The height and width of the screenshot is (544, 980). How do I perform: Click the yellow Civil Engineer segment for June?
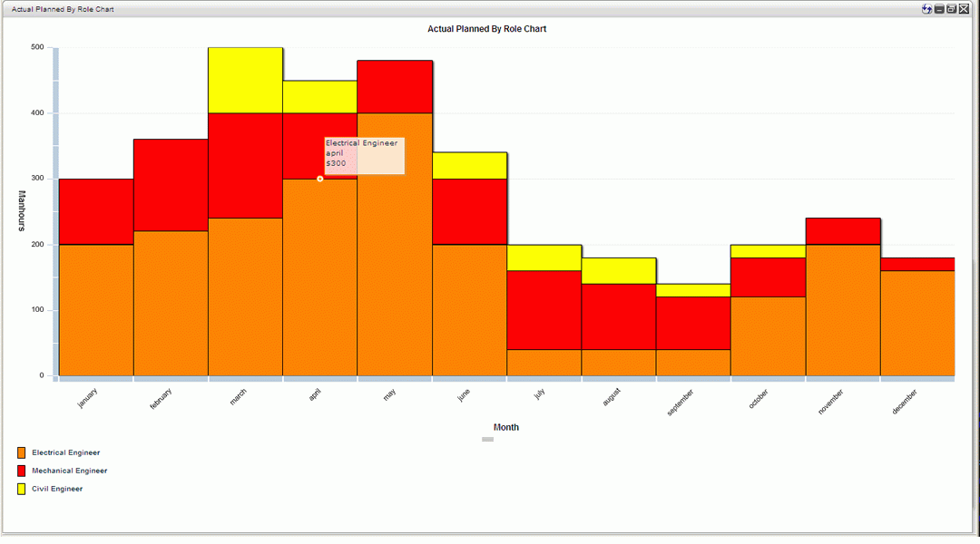pyautogui.click(x=469, y=165)
